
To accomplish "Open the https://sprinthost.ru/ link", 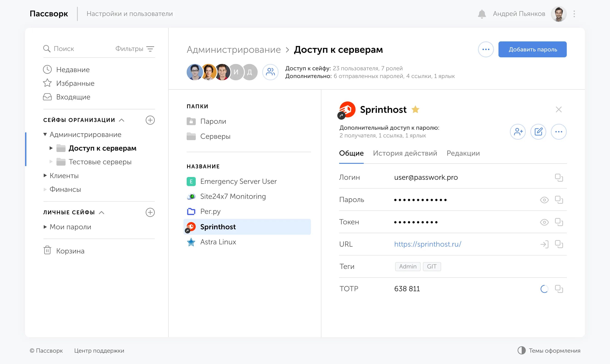I will 427,244.
